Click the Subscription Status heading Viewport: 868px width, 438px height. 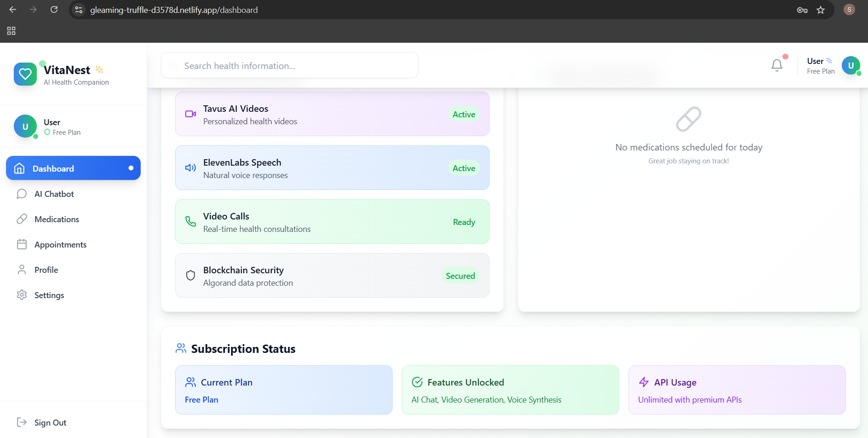coord(243,349)
